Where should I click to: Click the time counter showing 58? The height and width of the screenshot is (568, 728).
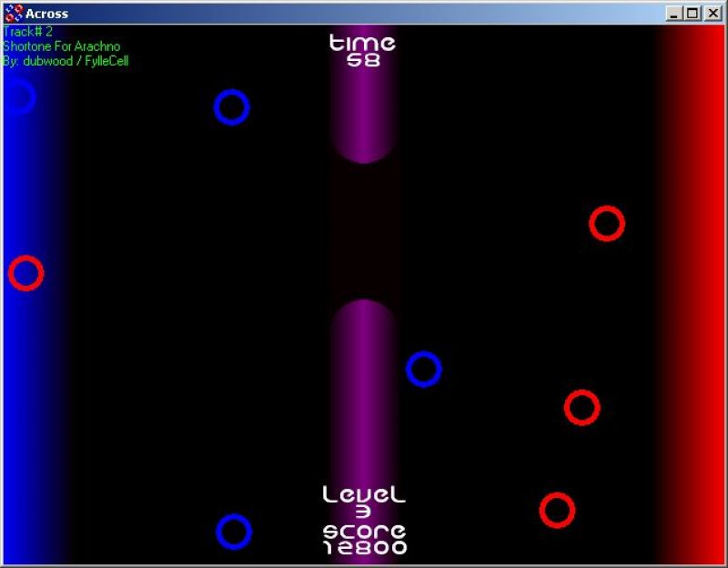[363, 60]
